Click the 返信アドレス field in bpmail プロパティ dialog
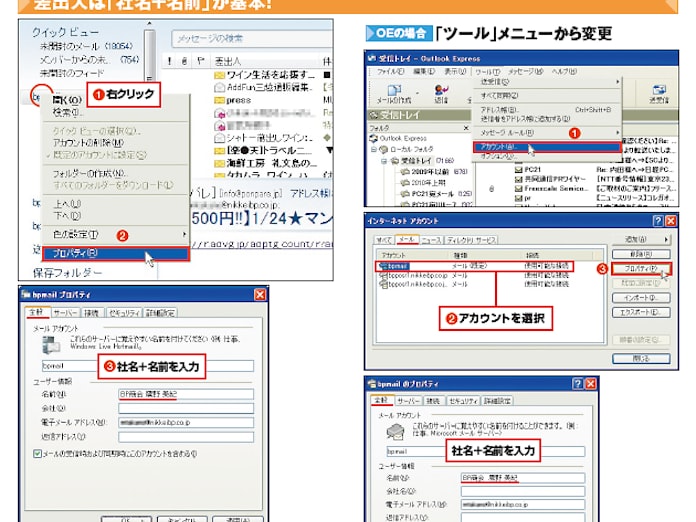Screen dimensions: 696x522 point(186,437)
